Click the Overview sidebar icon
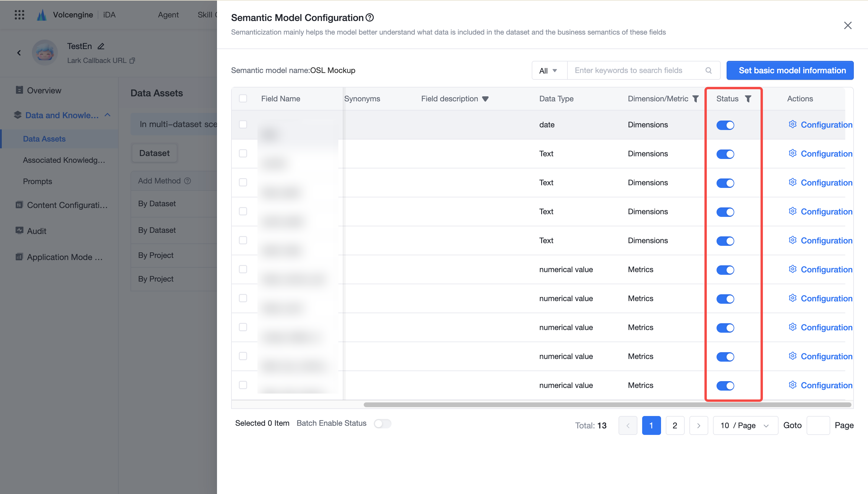Screen dimensions: 868x494 pos(19,90)
